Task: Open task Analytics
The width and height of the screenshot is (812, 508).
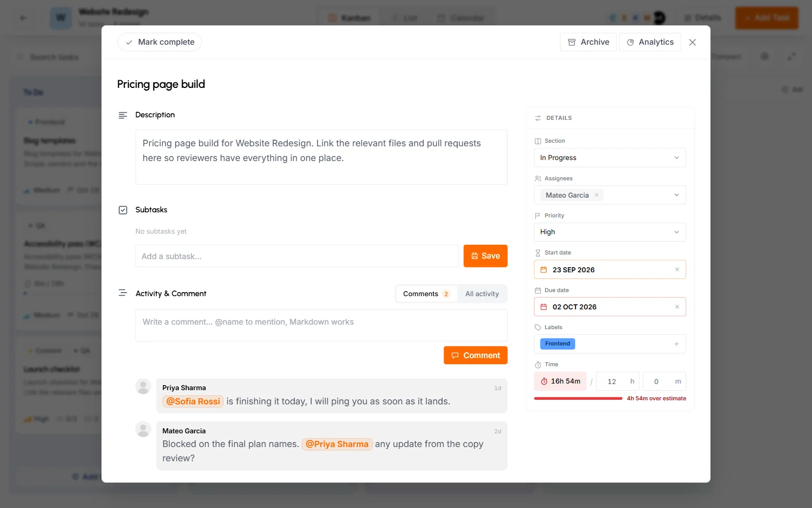Action: pos(650,42)
